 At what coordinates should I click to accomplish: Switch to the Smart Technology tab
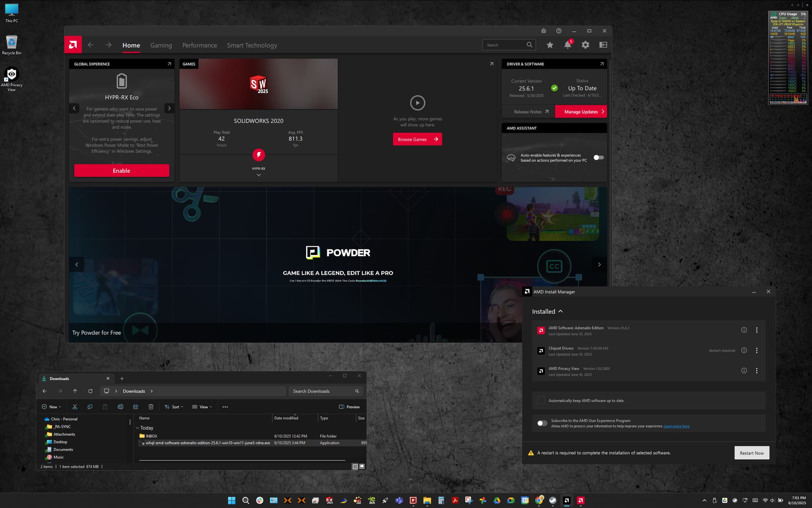coord(252,45)
